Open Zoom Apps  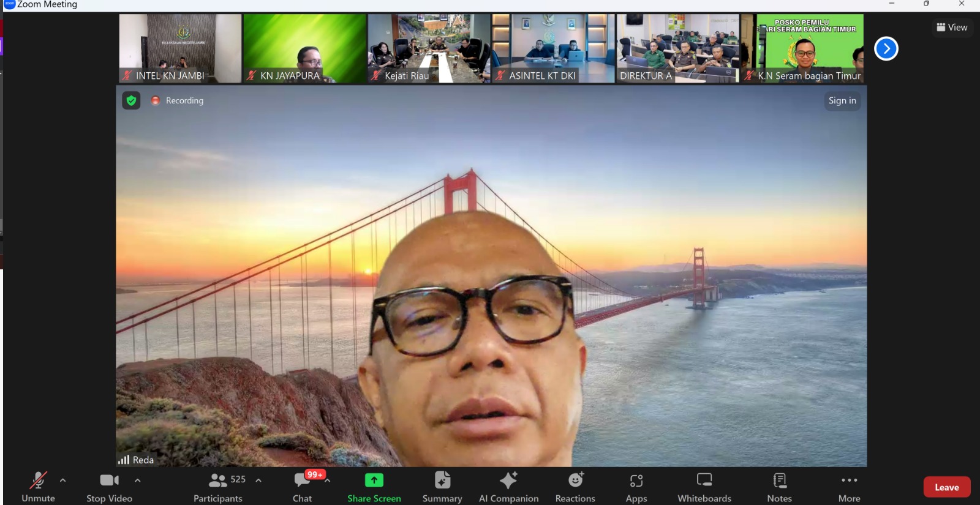(x=636, y=486)
